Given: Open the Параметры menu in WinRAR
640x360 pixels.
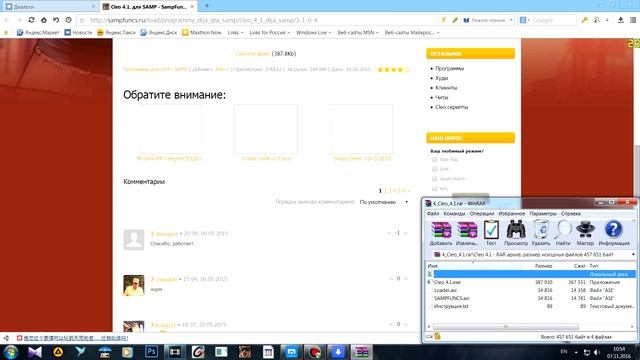Looking at the screenshot, I should tap(543, 213).
